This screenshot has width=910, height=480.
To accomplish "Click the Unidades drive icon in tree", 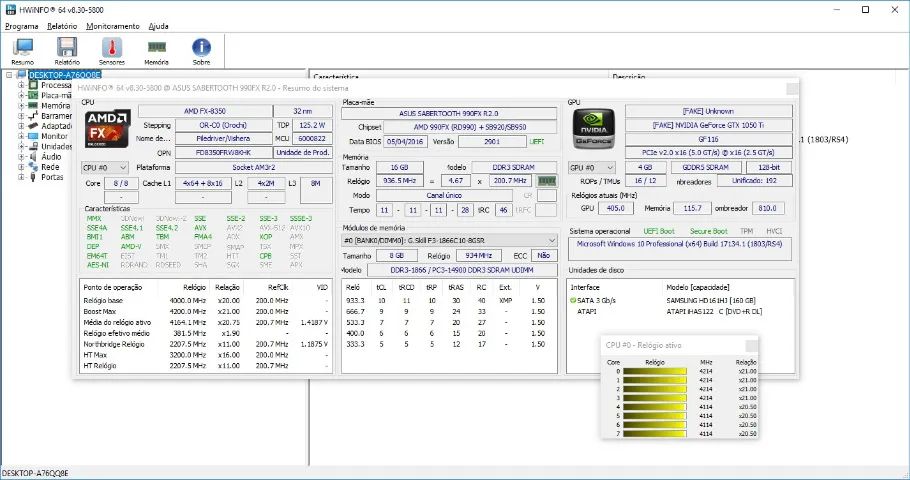I will tap(33, 147).
